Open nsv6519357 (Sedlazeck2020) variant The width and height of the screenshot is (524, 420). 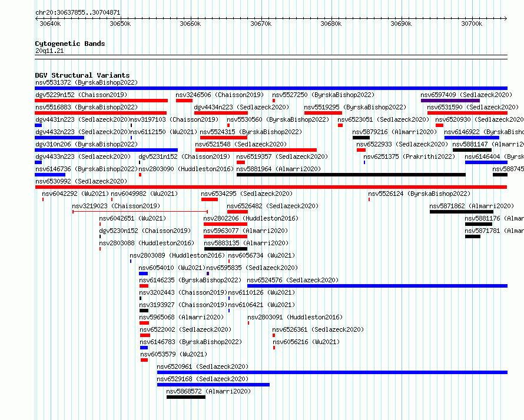tap(282, 156)
